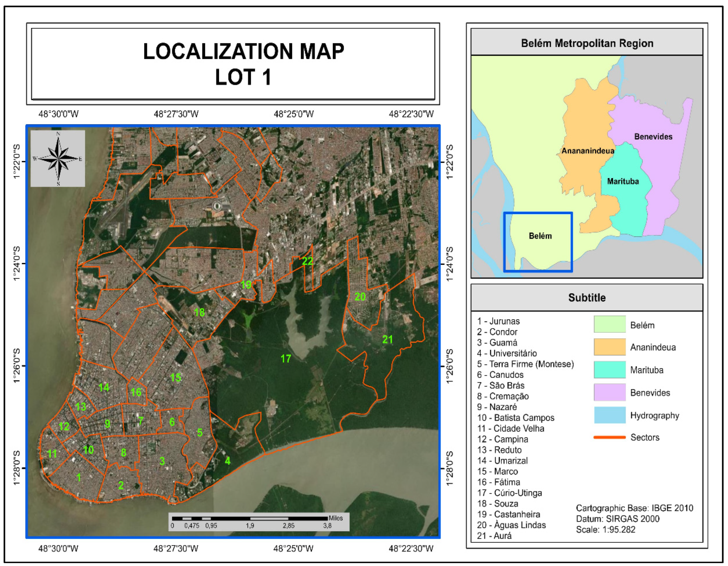The image size is (728, 566).
Task: Click the Marituba label in the inset map
Action: (623, 181)
